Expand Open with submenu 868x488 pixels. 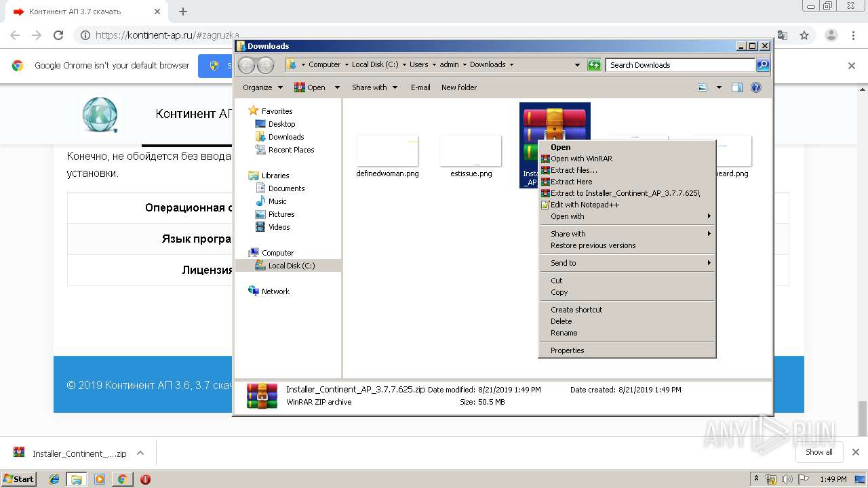coord(627,216)
